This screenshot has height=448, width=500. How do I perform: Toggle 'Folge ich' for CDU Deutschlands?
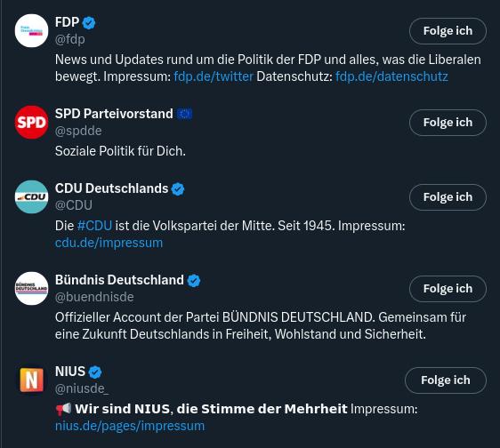click(448, 197)
